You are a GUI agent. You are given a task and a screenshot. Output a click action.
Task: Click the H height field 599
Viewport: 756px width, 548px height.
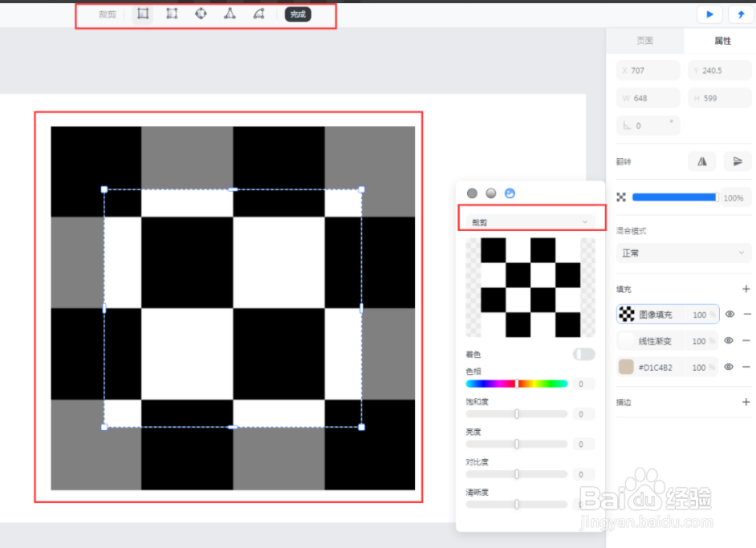[x=719, y=99]
